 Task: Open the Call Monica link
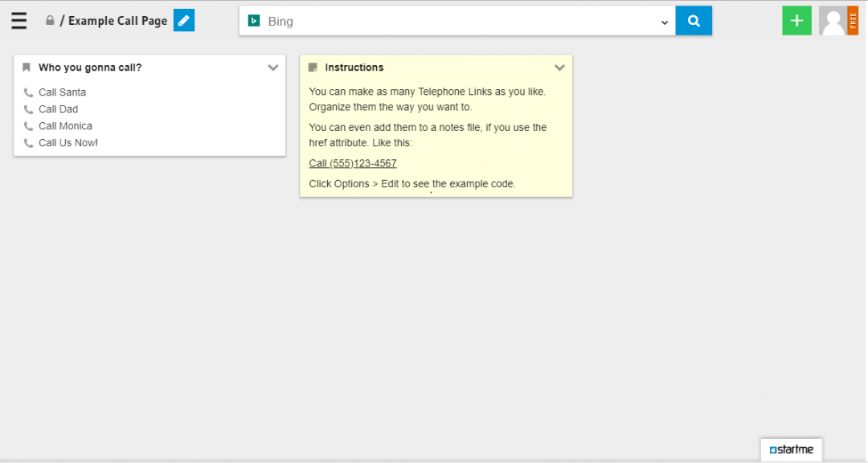click(x=65, y=125)
